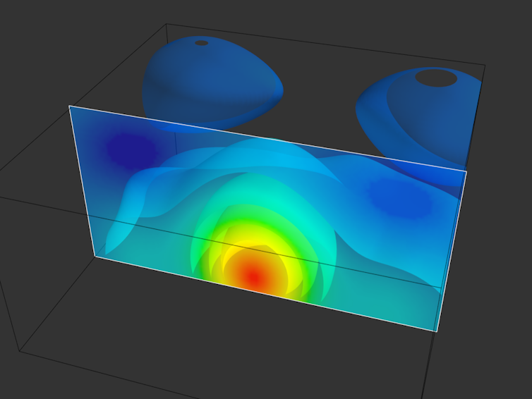Click the slice plane's top-left corner

click(x=70, y=106)
